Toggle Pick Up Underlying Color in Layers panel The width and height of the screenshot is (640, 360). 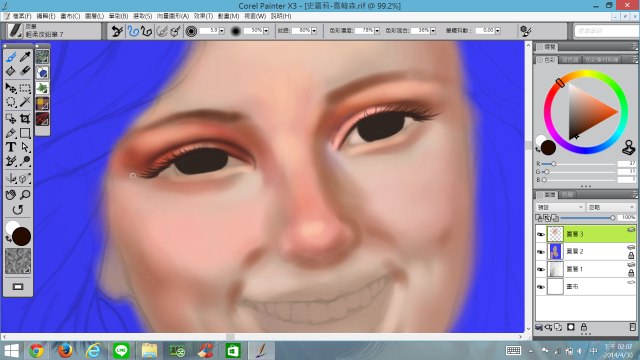tap(547, 218)
